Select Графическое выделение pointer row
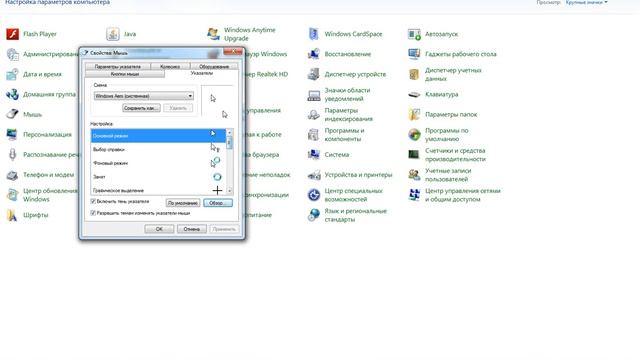This screenshot has width=640, height=360. coord(158,190)
